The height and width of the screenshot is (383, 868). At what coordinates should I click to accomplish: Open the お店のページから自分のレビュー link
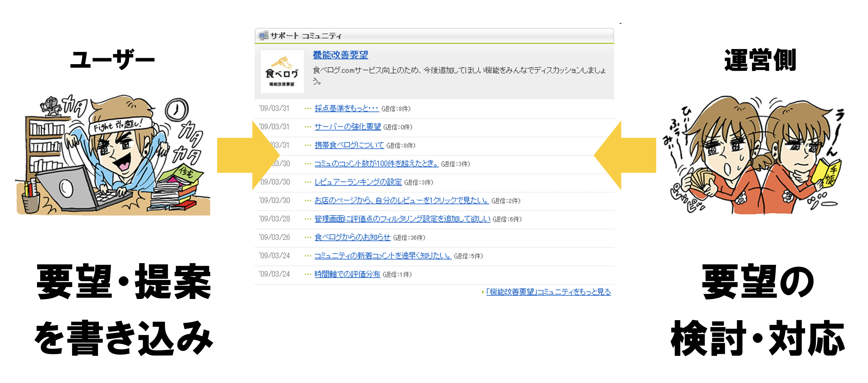(401, 200)
